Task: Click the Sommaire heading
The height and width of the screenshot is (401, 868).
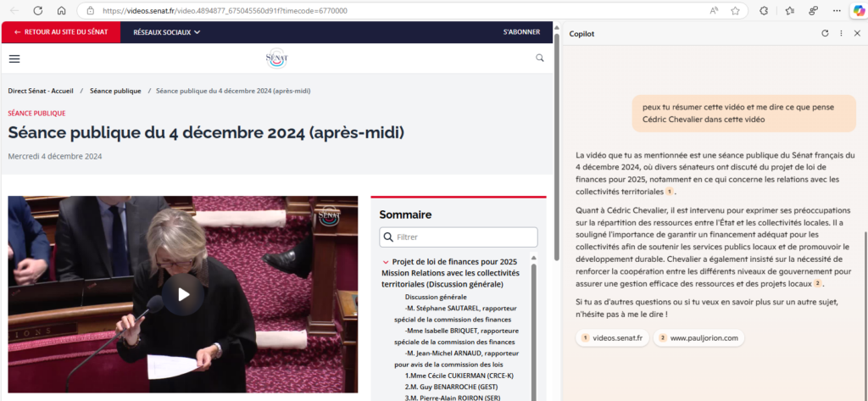Action: 405,214
